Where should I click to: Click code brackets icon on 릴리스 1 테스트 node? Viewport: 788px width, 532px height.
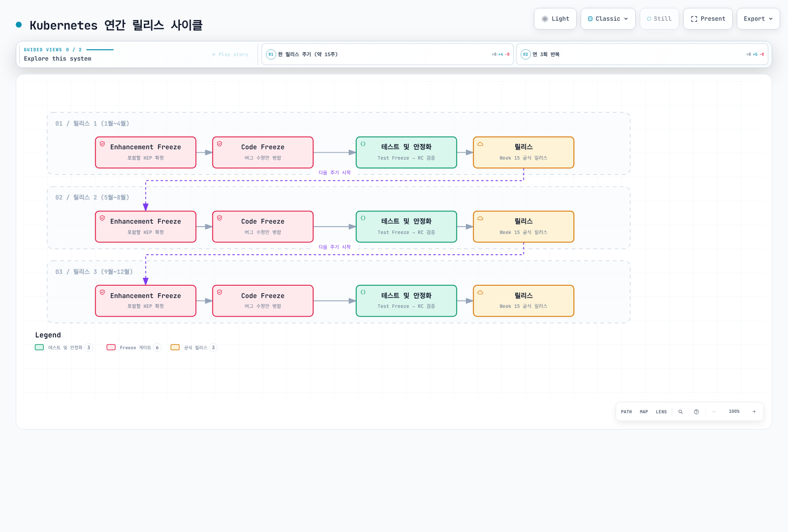pyautogui.click(x=363, y=144)
